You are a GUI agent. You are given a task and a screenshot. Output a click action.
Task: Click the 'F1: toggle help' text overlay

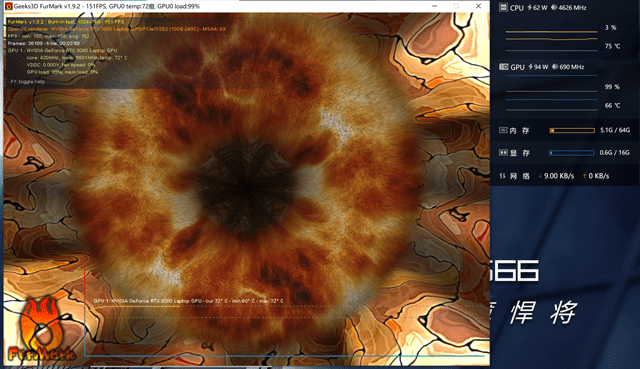26,82
